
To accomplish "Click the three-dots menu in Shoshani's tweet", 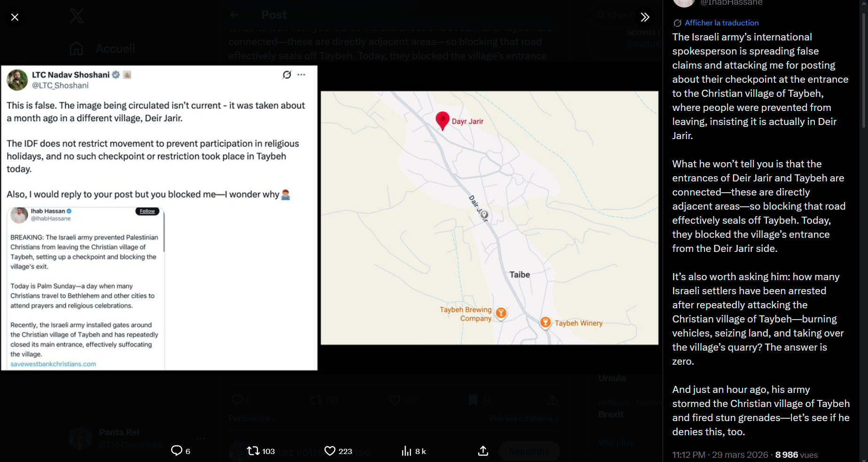I will 301,75.
